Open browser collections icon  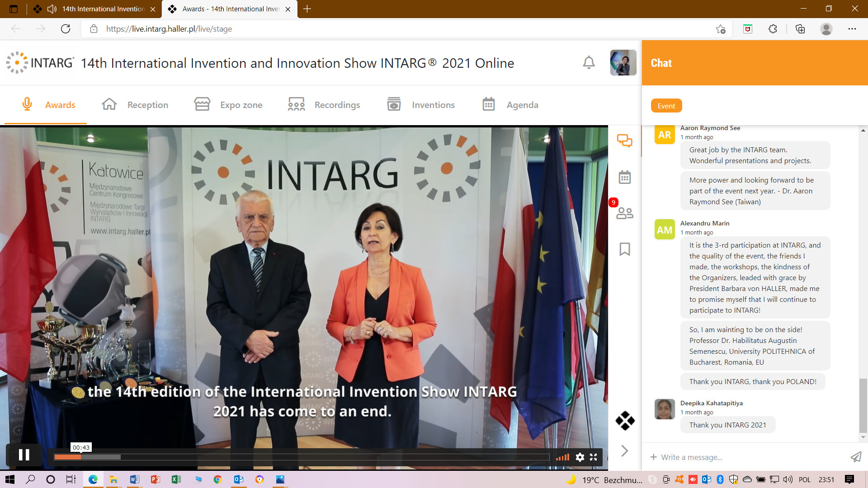pyautogui.click(x=800, y=29)
